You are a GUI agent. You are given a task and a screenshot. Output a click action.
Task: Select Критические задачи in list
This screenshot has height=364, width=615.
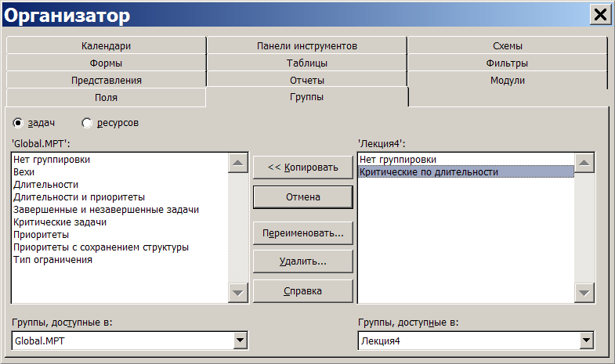pyautogui.click(x=120, y=222)
